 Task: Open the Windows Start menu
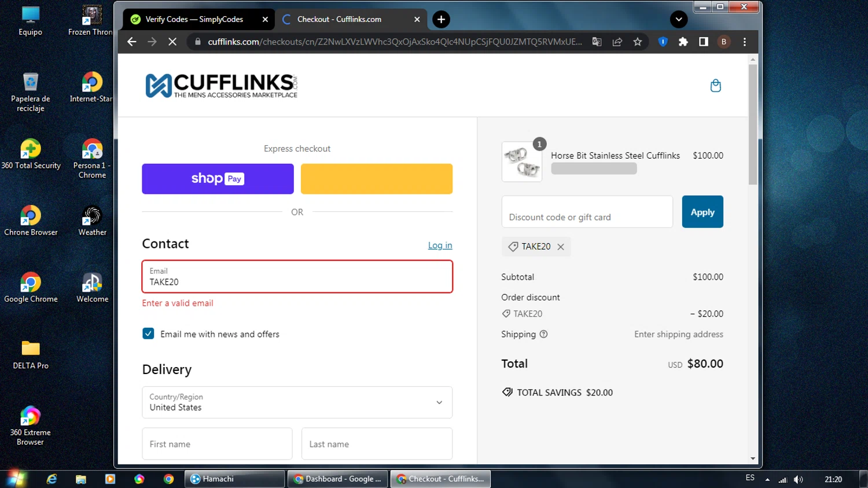click(16, 479)
